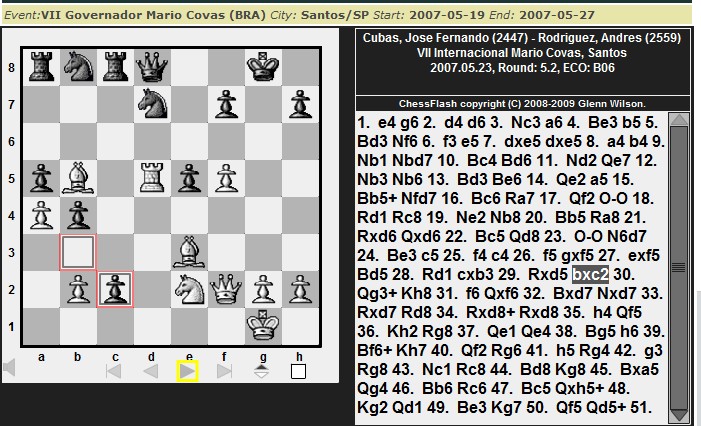
Task: Jump to the first move of game
Action: pos(114,371)
